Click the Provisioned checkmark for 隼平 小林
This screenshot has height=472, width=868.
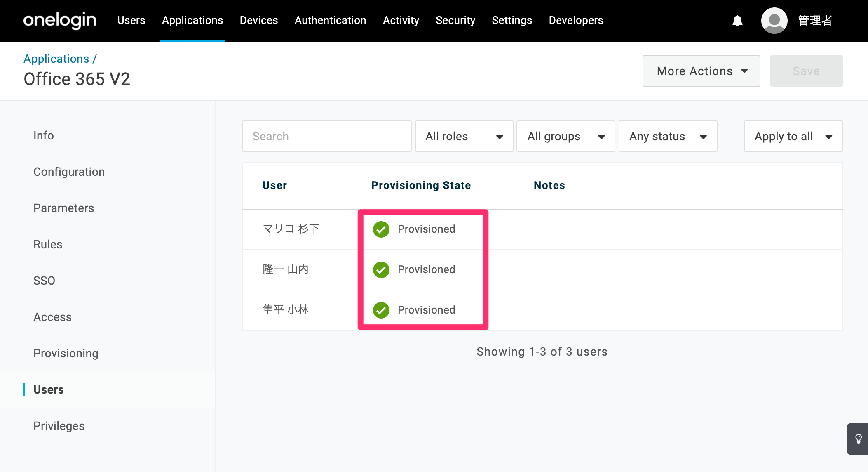click(381, 310)
